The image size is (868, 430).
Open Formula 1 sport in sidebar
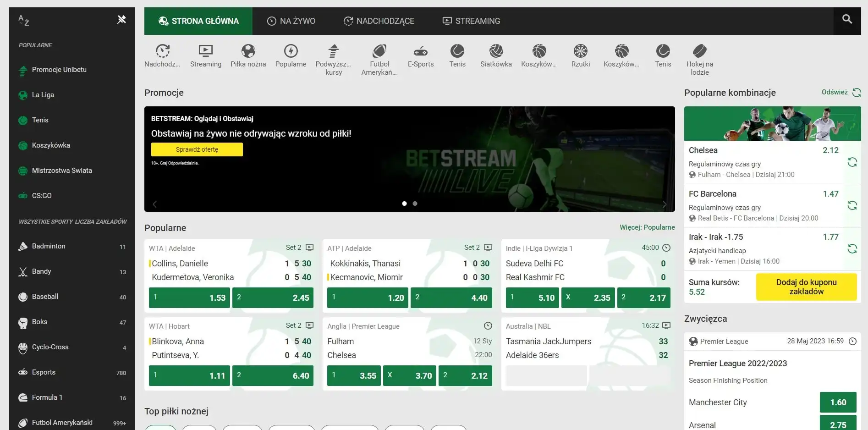[x=72, y=397]
